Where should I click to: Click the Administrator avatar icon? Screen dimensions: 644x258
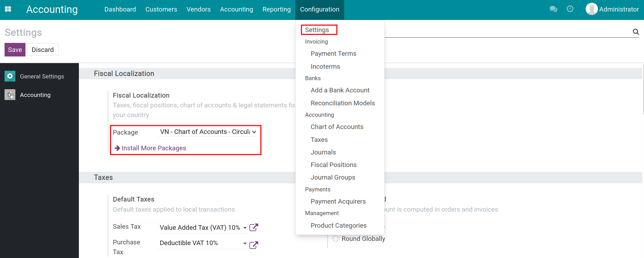(592, 9)
